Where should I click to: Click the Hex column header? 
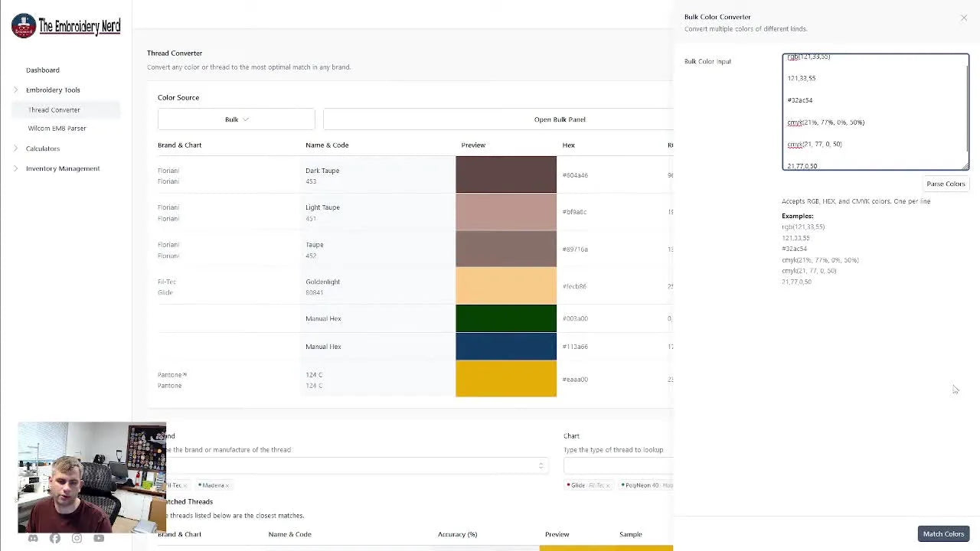pos(568,145)
